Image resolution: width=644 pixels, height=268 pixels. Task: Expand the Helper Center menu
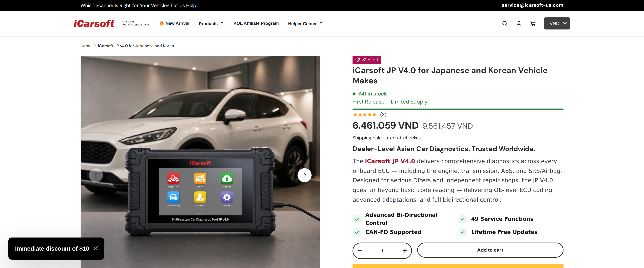point(305,23)
